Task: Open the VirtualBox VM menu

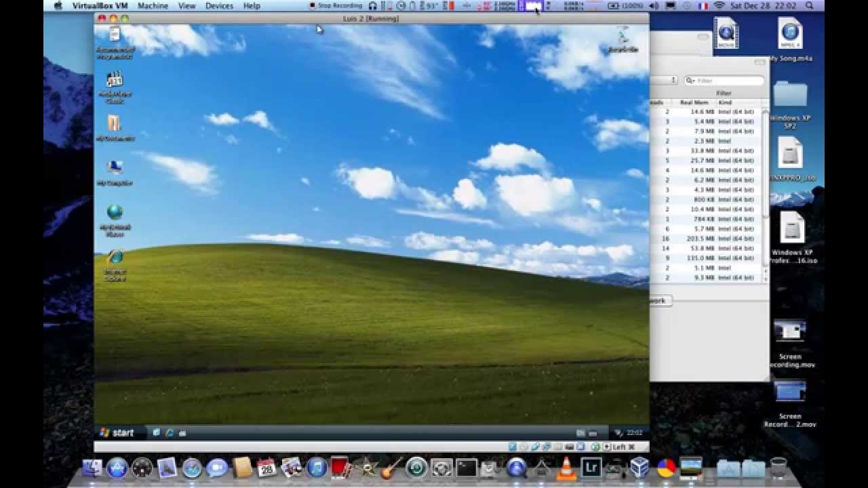Action: (x=100, y=5)
